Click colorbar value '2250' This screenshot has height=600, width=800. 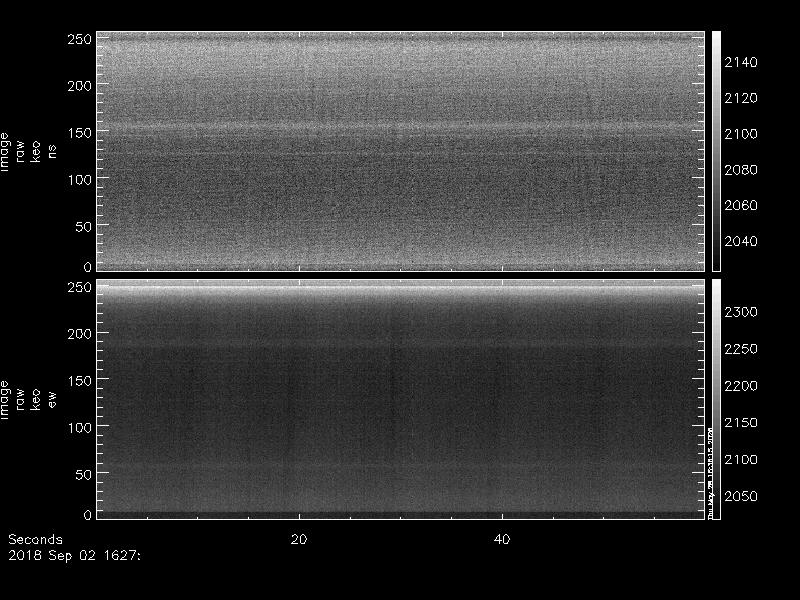pos(741,349)
